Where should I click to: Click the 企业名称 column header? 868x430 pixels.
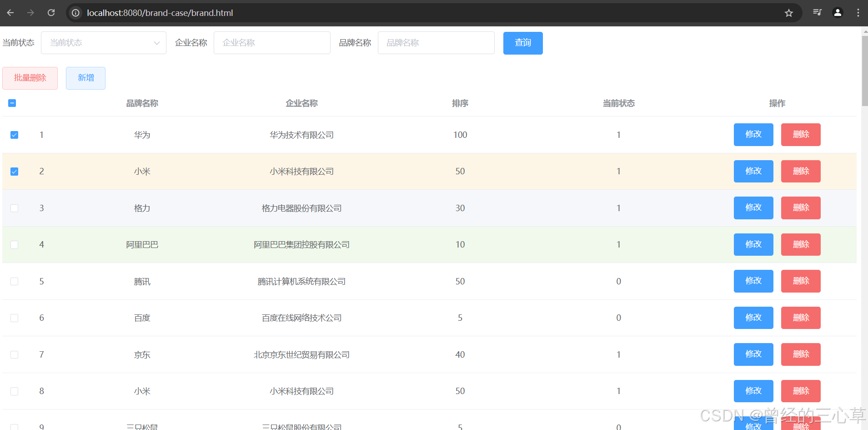tap(301, 103)
